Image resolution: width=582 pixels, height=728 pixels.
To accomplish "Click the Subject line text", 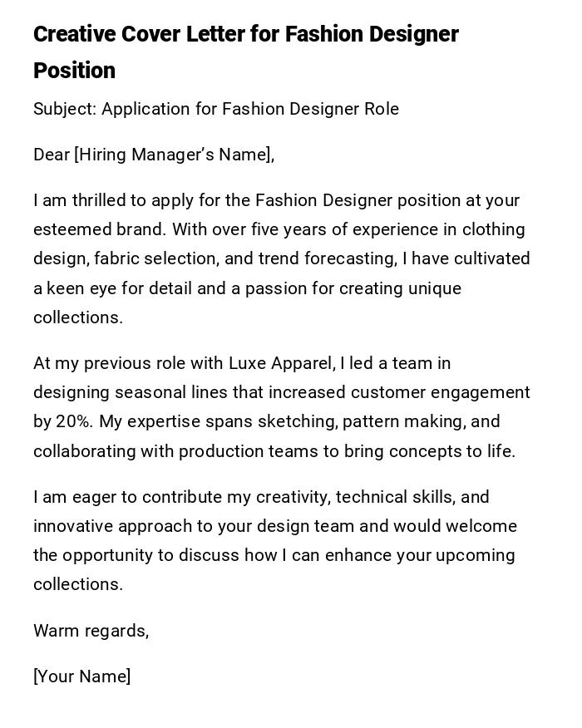I will pos(216,109).
